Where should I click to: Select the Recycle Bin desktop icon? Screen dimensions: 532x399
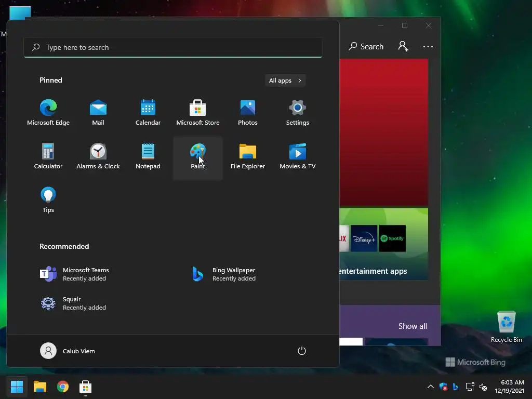point(506,327)
